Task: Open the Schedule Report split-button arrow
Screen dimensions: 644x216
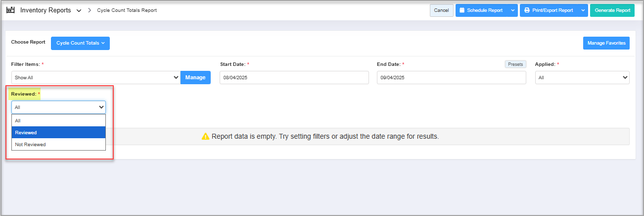Action: 512,10
